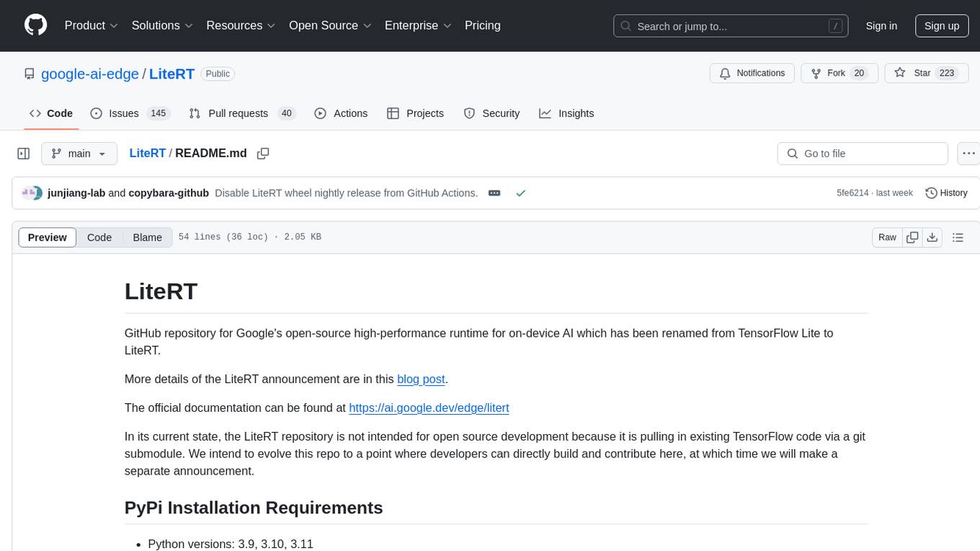Select the Code view
Image resolution: width=980 pixels, height=551 pixels.
[99, 237]
